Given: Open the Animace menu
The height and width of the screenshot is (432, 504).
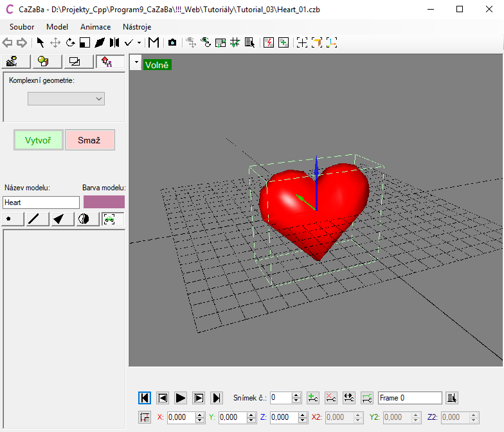Looking at the screenshot, I should 95,27.
